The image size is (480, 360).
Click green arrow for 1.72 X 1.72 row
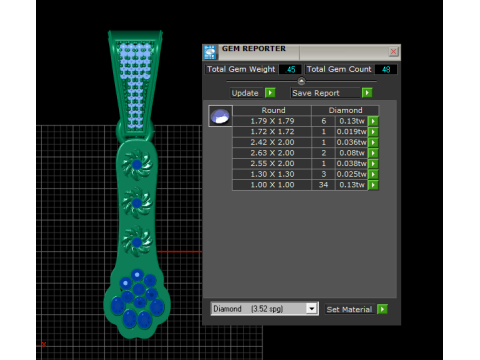(x=373, y=132)
